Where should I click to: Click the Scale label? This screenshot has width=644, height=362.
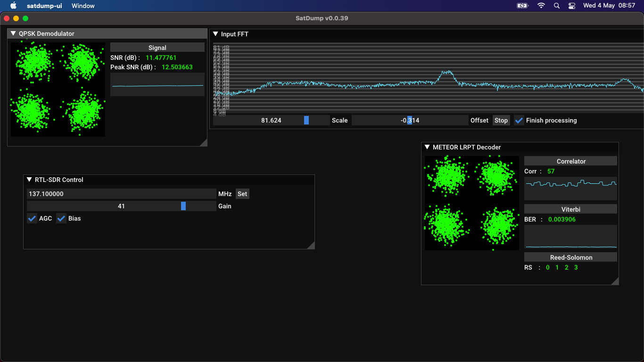tap(340, 120)
